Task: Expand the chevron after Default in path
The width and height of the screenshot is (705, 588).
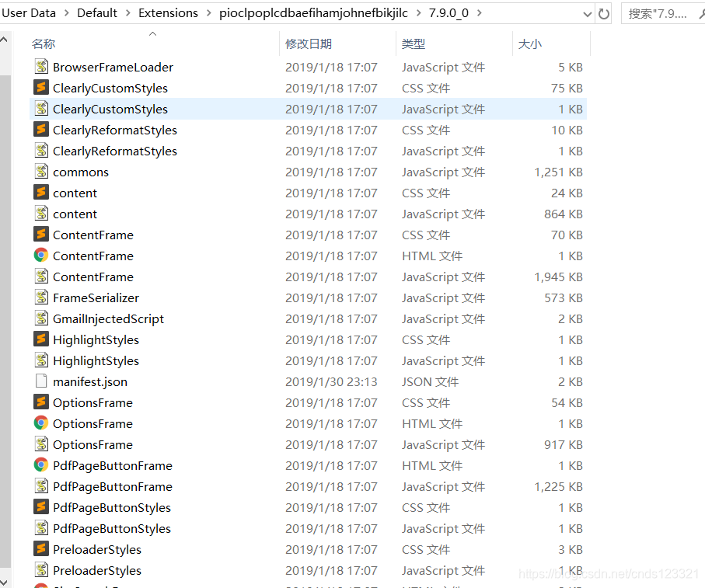Action: click(x=128, y=13)
